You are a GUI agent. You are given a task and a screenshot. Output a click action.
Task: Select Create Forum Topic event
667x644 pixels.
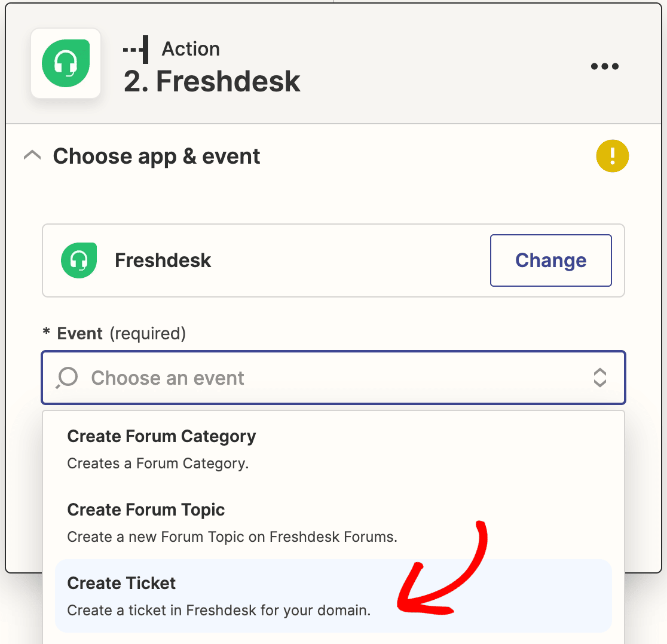333,522
